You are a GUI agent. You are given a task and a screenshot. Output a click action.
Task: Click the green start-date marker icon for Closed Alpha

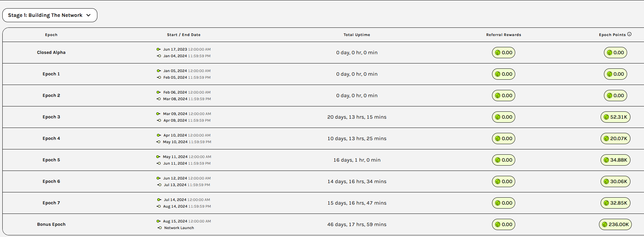(x=159, y=49)
